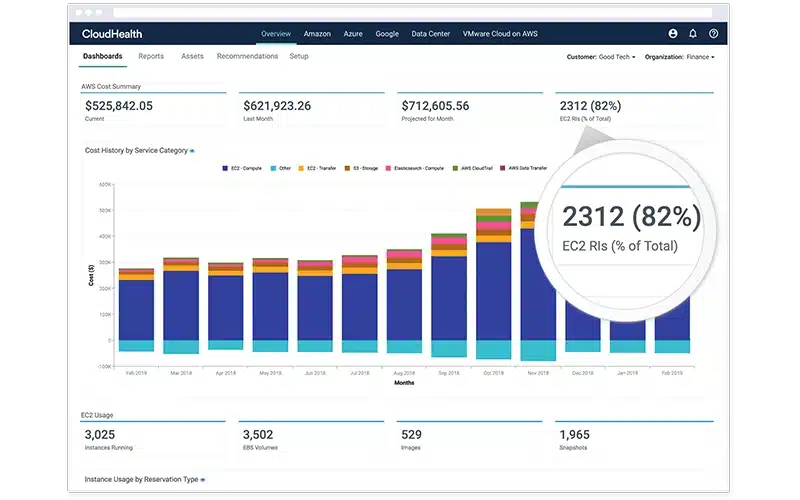Switch to the Data Center tab

[431, 34]
